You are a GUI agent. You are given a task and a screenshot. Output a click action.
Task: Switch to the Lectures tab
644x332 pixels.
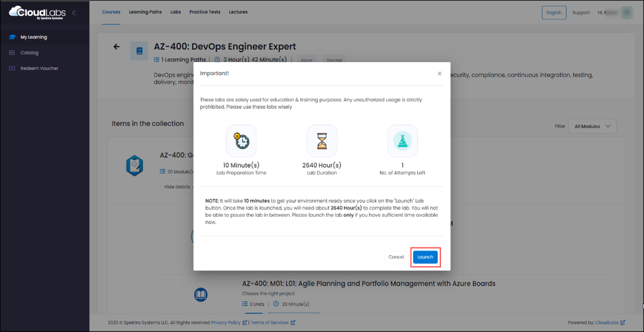tap(238, 12)
